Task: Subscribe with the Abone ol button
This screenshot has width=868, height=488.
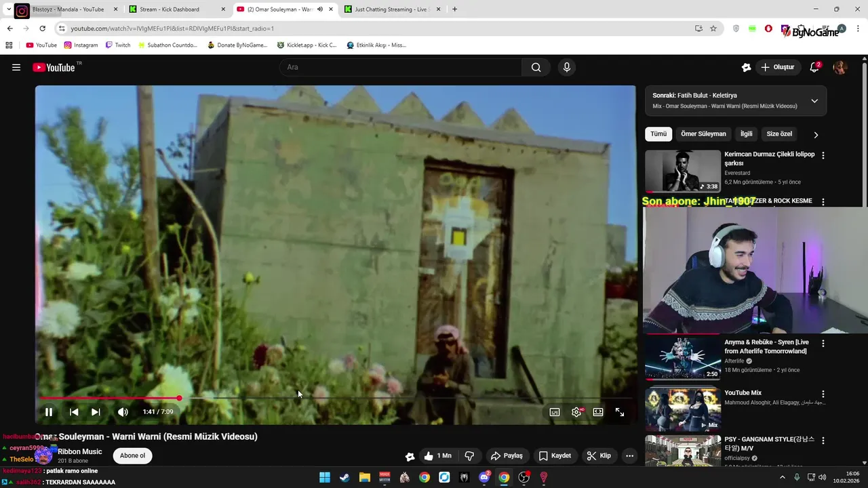Action: click(x=132, y=455)
